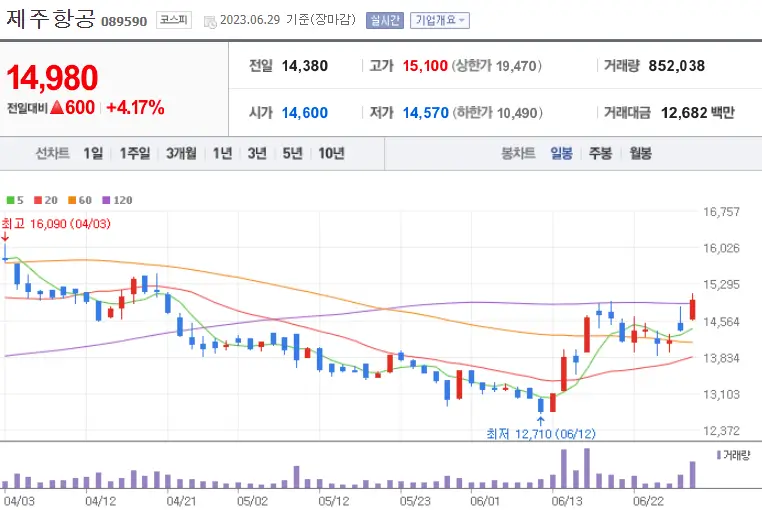
Task: Click the red up-triangle change icon
Action: tap(57, 107)
